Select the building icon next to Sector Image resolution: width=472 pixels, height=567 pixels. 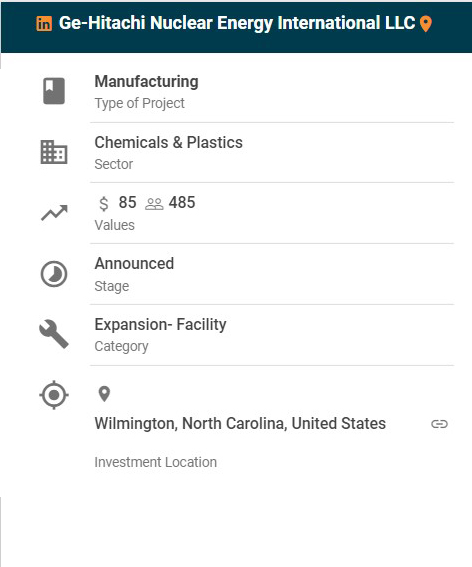[54, 152]
